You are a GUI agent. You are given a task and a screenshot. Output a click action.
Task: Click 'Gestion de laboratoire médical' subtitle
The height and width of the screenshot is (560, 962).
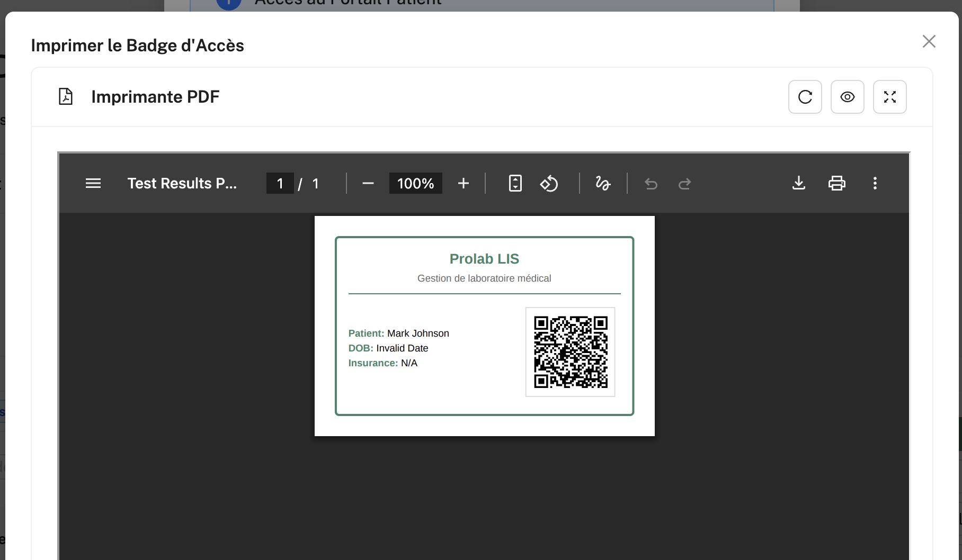coord(484,278)
